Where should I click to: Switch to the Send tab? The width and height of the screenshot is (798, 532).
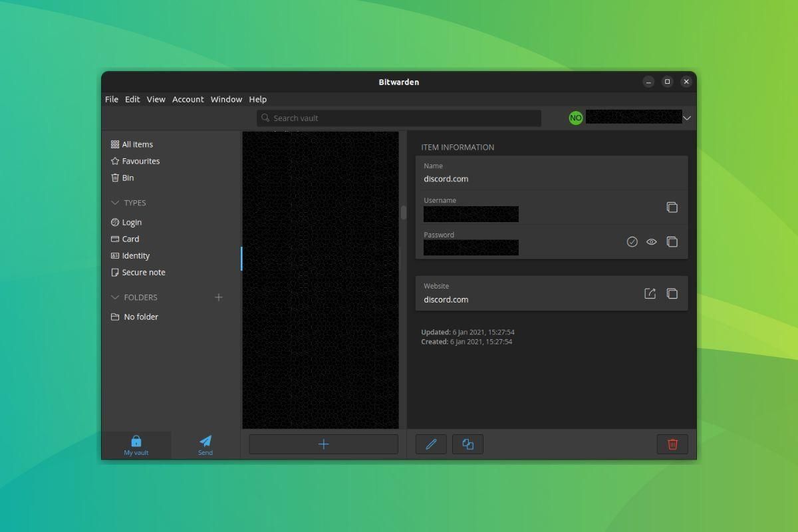(205, 446)
